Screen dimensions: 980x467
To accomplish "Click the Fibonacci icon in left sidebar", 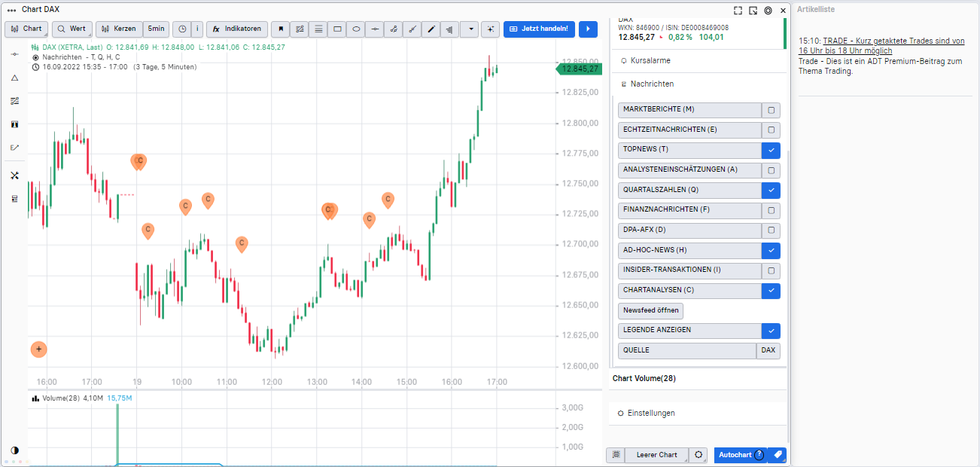I will coord(14,101).
